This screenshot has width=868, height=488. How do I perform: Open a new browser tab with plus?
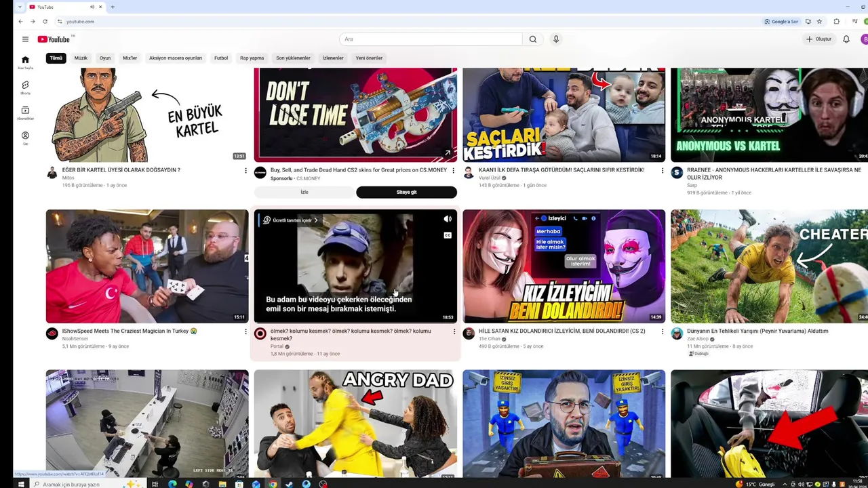tap(113, 7)
